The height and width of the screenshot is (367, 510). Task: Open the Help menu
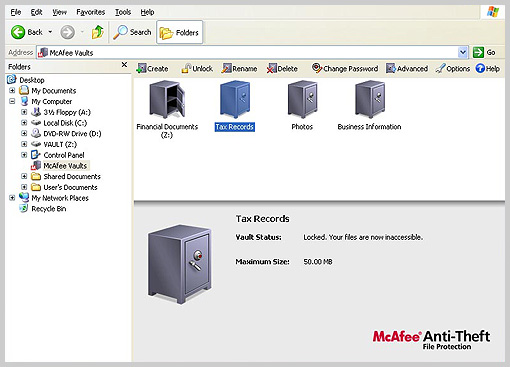pyautogui.click(x=147, y=12)
